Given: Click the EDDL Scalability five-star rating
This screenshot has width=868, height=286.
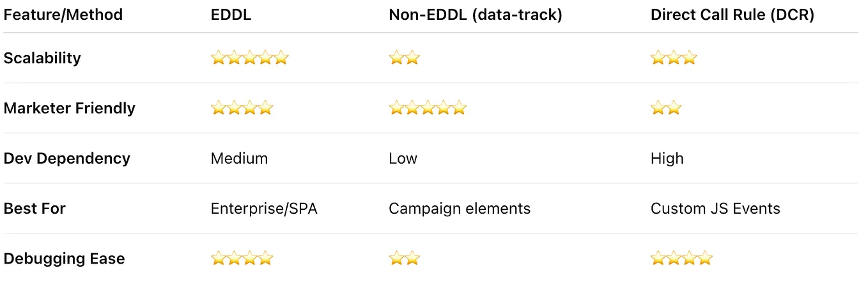Looking at the screenshot, I should [x=250, y=58].
